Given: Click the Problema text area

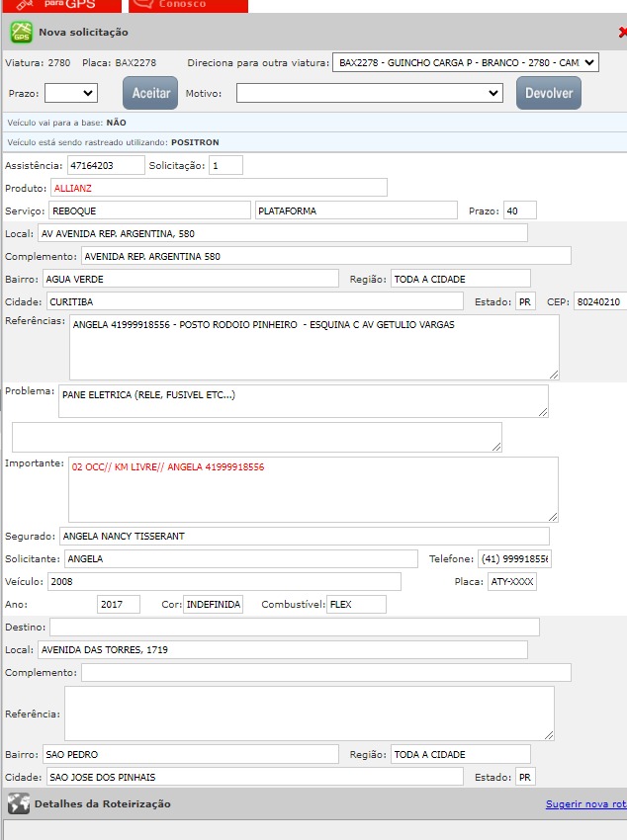Looking at the screenshot, I should tap(303, 400).
